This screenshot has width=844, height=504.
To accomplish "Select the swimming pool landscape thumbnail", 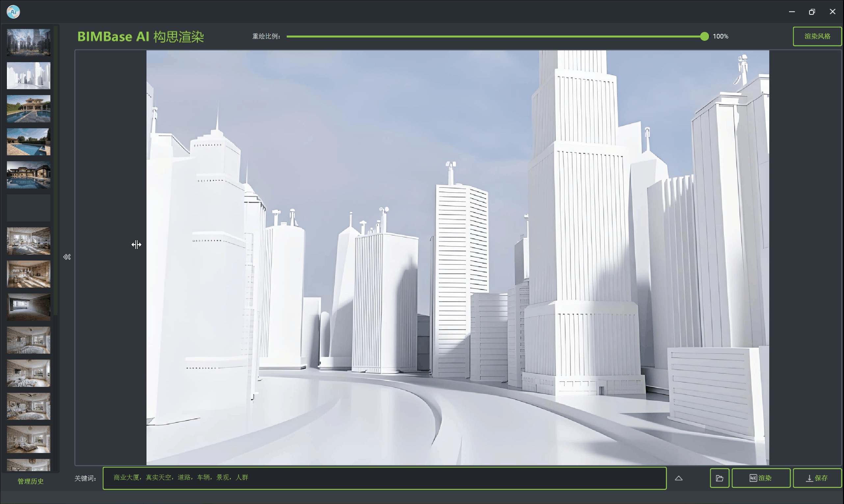I will tap(29, 141).
